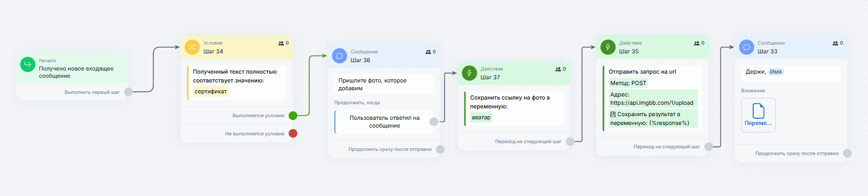Click the Шаг 36 Продолжить сразу после отправки connector
The image size is (868, 196).
pyautogui.click(x=440, y=149)
